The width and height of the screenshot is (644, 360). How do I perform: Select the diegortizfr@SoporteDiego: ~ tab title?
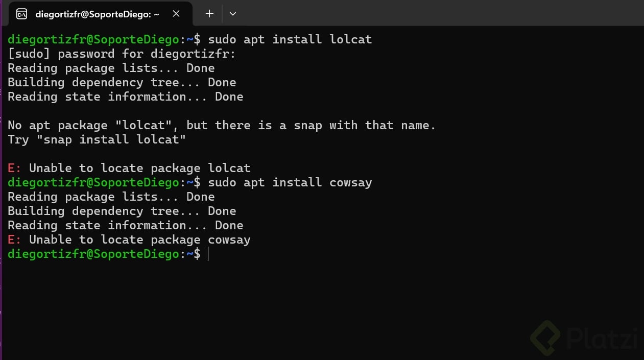[x=97, y=14]
